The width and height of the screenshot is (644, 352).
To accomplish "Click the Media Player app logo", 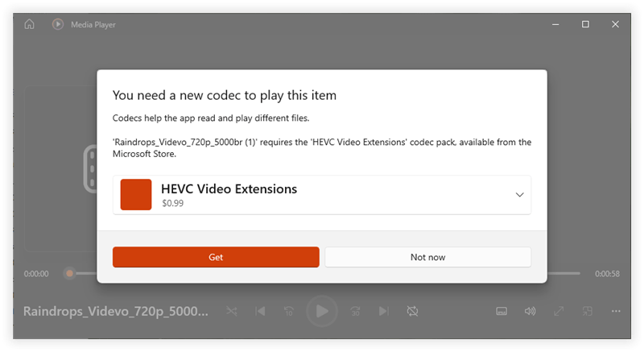I will [x=58, y=24].
